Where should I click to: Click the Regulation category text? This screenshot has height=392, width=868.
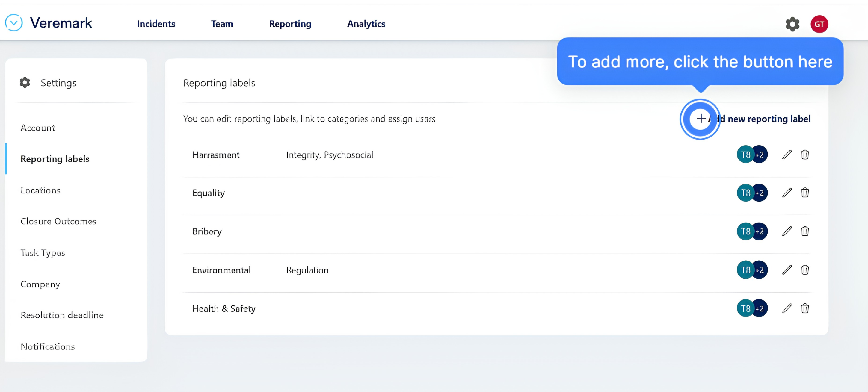point(307,270)
